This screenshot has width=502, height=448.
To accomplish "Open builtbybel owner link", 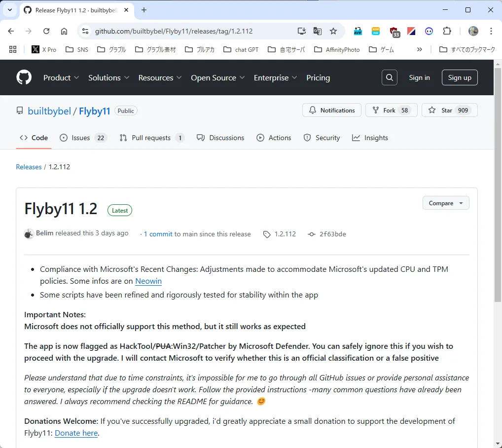I will 49,111.
